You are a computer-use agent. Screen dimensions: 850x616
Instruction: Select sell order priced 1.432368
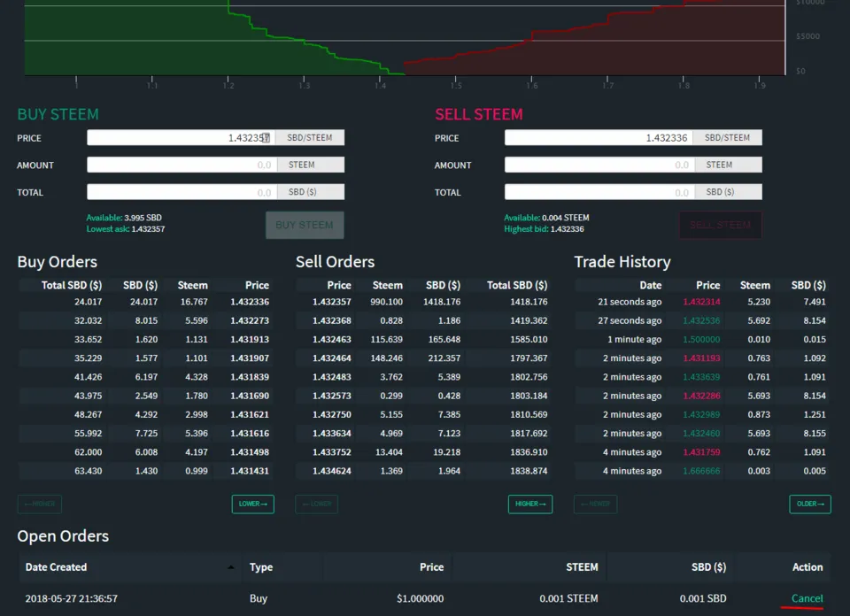coord(424,320)
